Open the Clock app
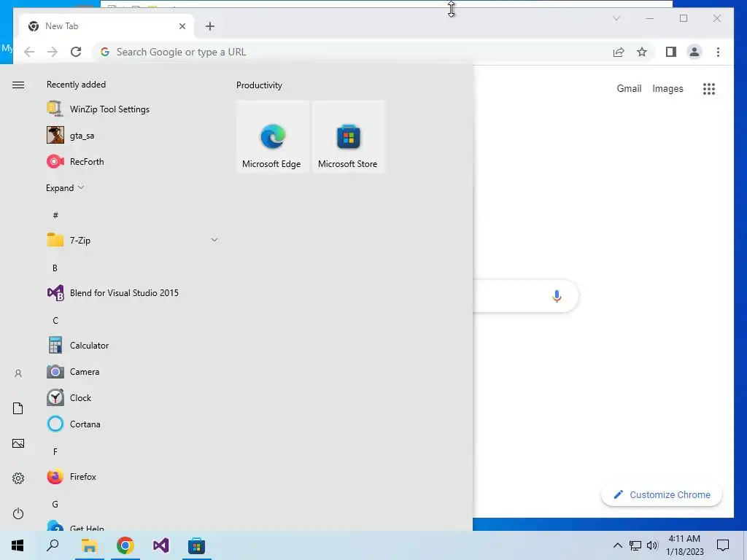Screen dimensions: 747x560 [x=132, y=397]
